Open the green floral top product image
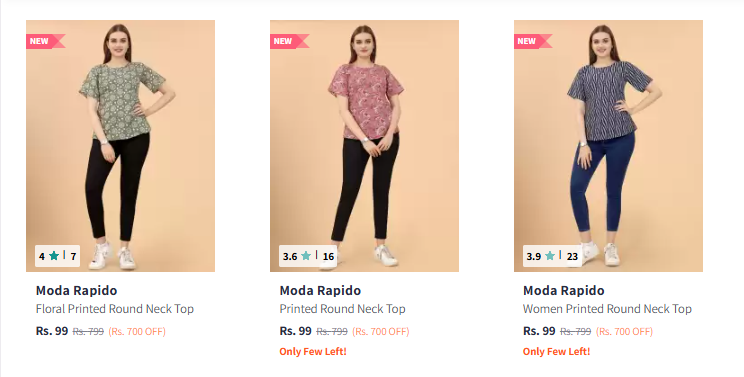 coord(121,146)
